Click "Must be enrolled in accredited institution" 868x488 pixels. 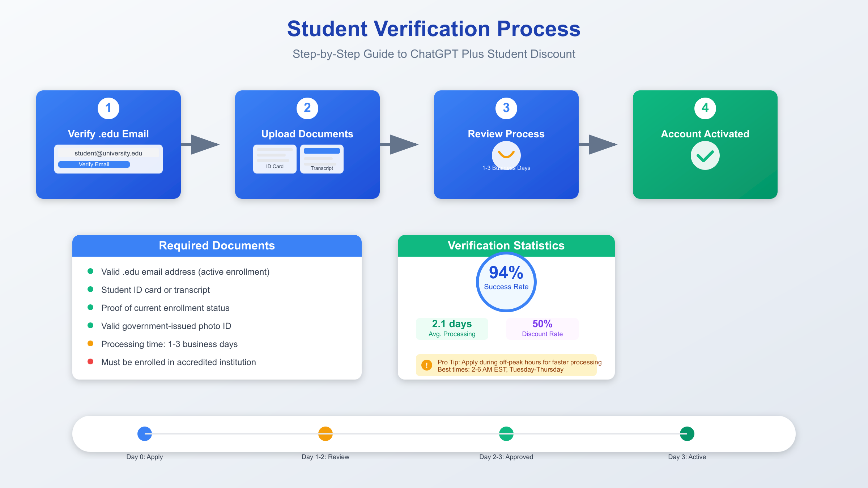click(179, 362)
